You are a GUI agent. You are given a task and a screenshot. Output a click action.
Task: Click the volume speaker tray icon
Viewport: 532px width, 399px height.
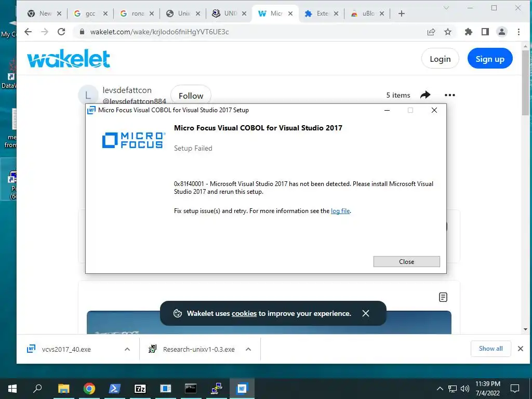click(465, 389)
